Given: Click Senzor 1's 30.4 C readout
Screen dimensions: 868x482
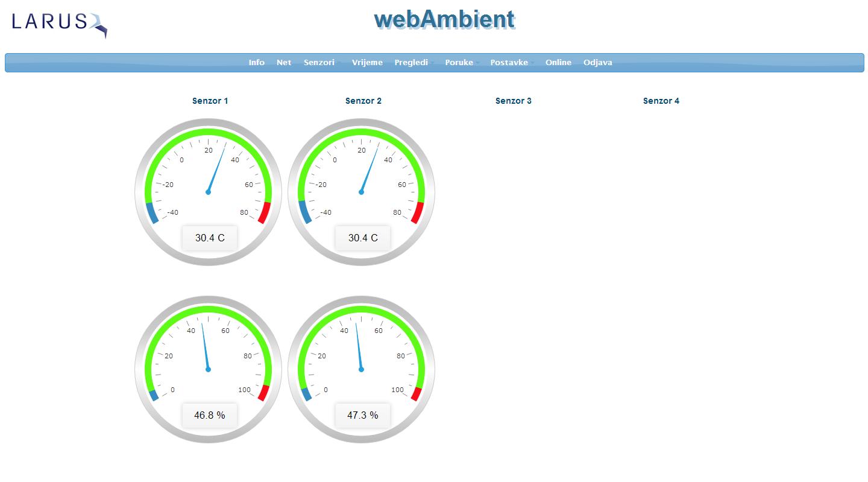Looking at the screenshot, I should click(209, 238).
